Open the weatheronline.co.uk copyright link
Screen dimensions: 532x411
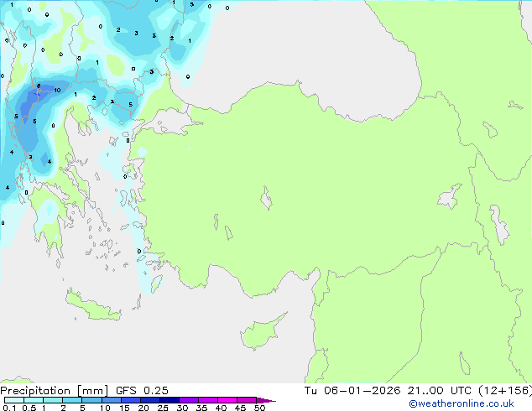coord(462,403)
